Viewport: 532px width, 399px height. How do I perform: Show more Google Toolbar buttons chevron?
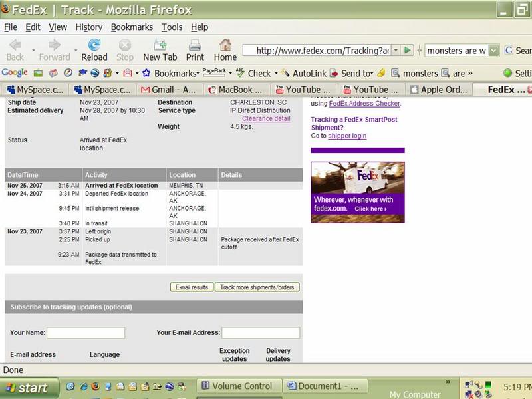click(x=470, y=73)
